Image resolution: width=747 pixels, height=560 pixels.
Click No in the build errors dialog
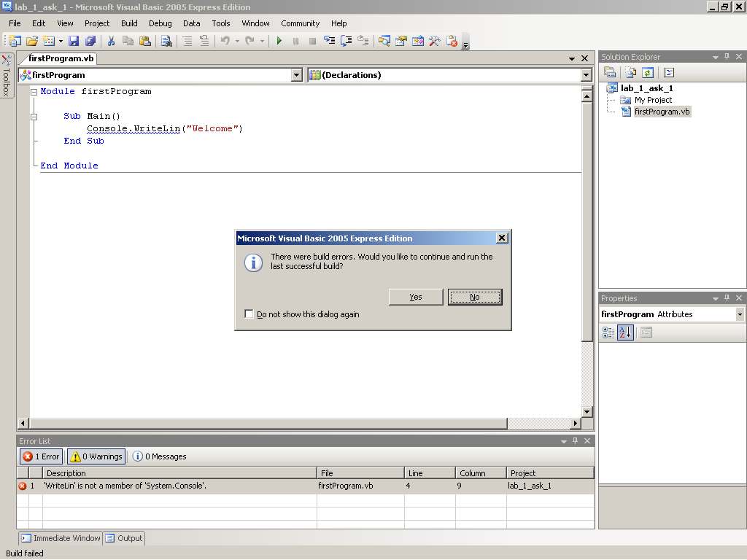click(x=475, y=297)
